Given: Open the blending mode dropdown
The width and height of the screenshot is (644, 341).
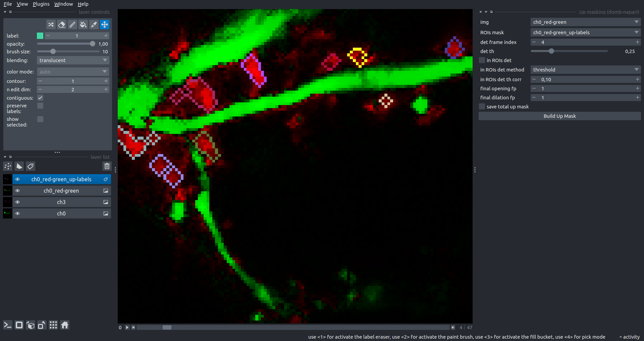Looking at the screenshot, I should coord(73,60).
